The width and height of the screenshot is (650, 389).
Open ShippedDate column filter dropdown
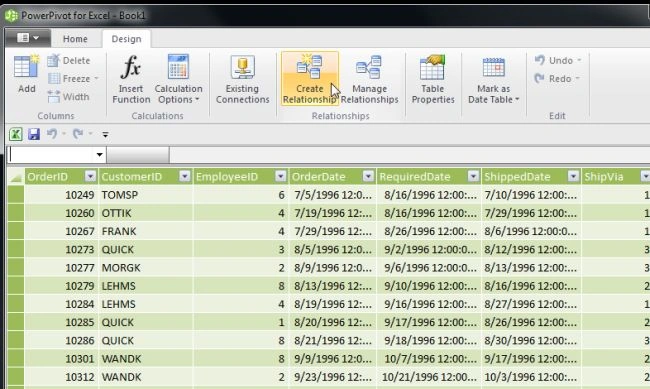[x=573, y=177]
